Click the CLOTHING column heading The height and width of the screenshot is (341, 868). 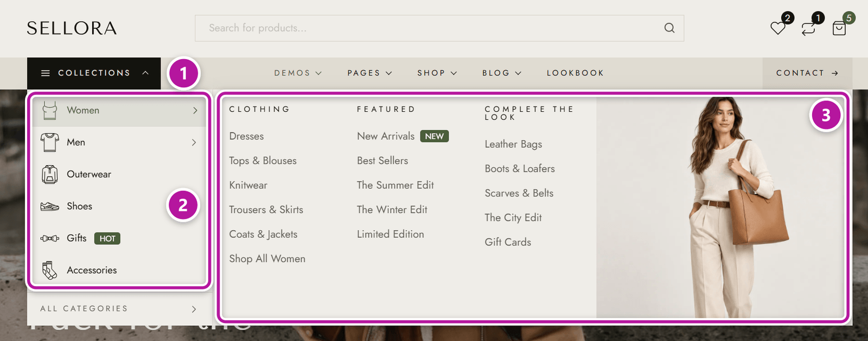259,109
